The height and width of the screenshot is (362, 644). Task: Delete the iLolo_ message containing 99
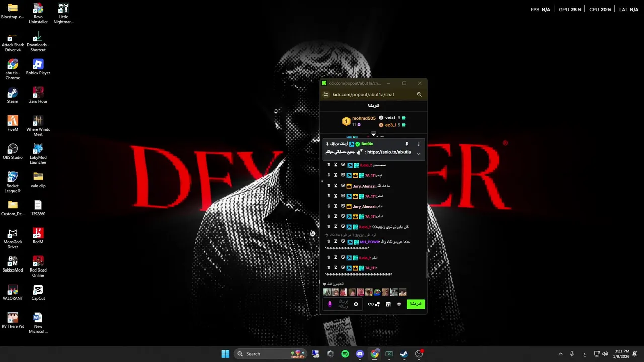point(329,227)
